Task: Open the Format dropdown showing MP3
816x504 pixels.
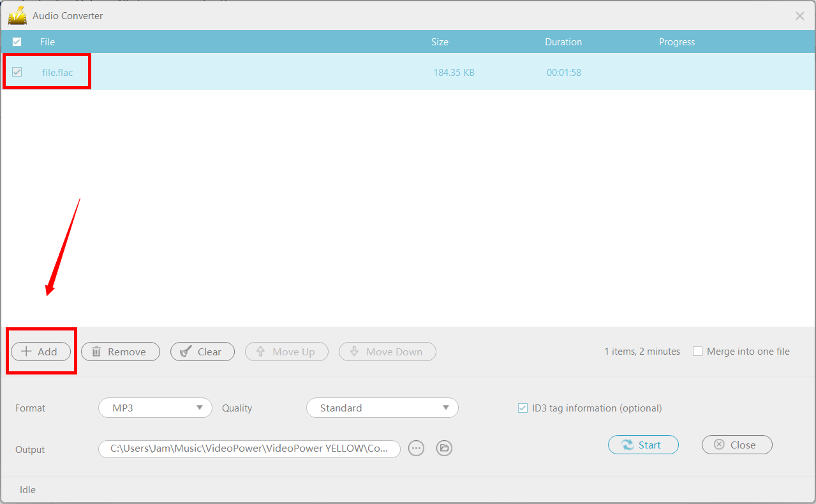Action: click(x=154, y=408)
